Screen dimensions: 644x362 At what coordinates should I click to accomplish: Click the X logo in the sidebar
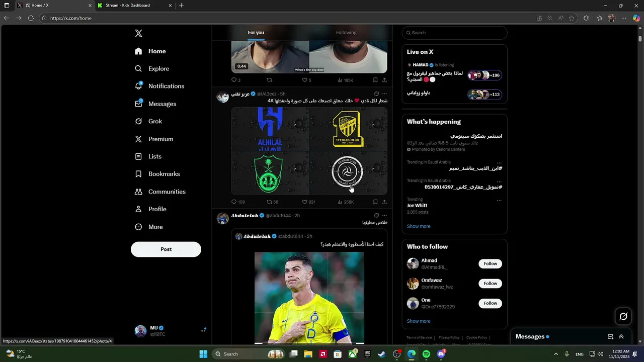coord(138,34)
